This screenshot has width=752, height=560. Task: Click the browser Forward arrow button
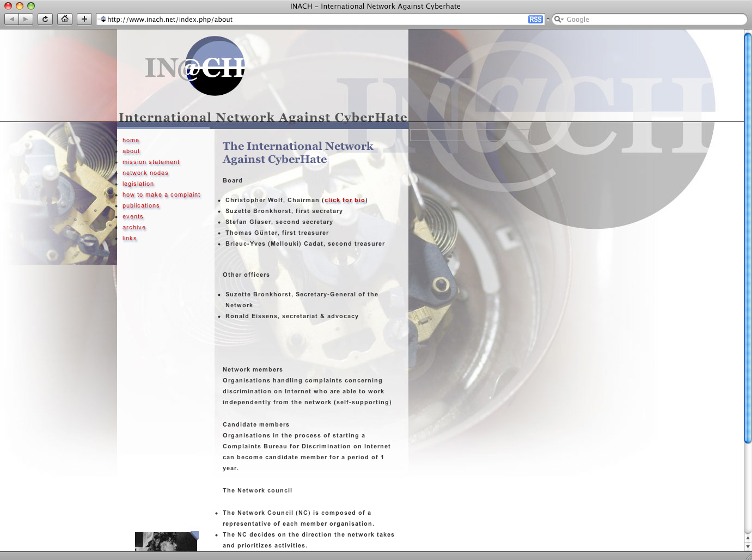26,19
